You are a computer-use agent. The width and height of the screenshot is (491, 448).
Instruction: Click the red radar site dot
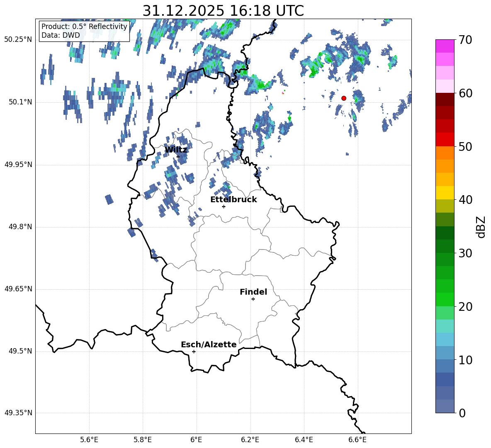pos(344,98)
